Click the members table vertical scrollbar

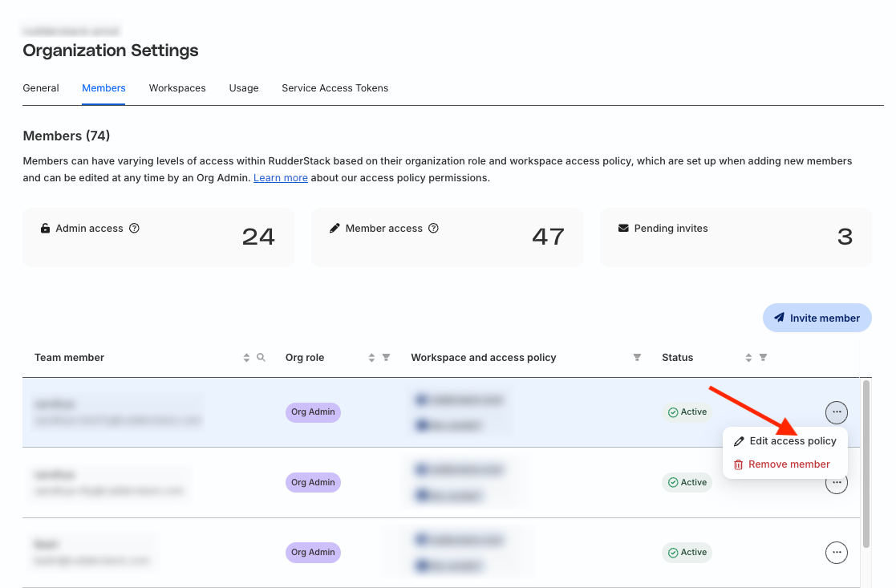(x=866, y=464)
